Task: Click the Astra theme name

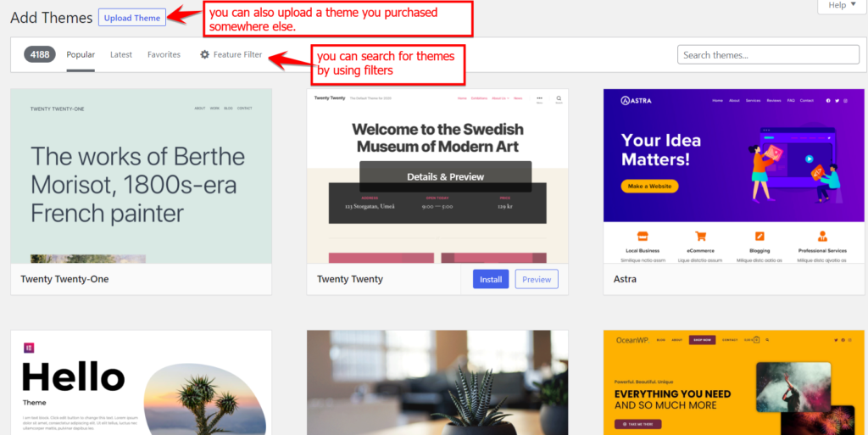Action: click(625, 279)
